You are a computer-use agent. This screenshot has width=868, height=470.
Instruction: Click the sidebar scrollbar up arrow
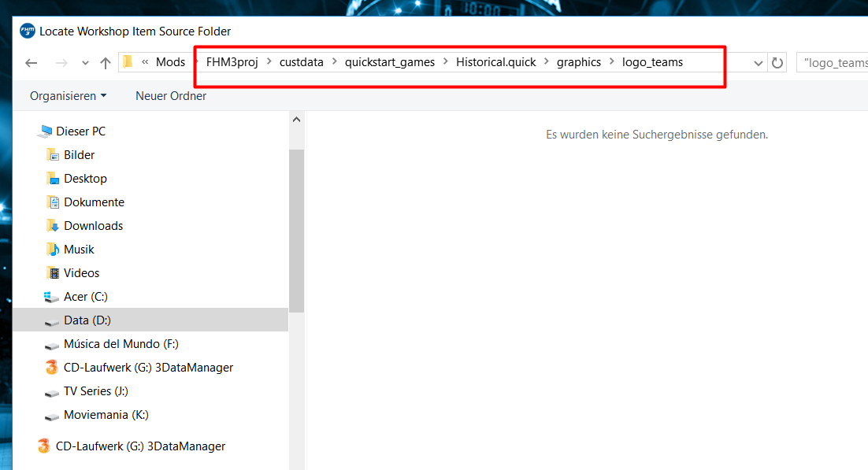(297, 120)
